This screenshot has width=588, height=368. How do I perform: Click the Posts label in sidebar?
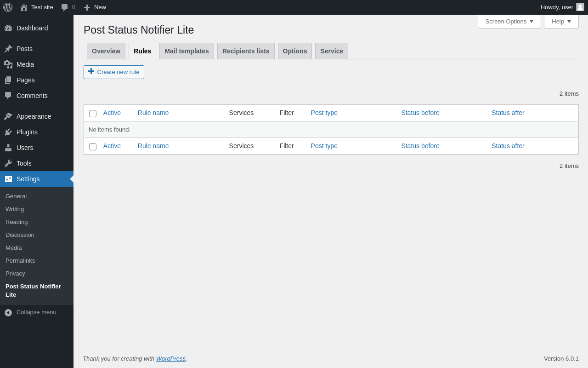click(x=24, y=49)
